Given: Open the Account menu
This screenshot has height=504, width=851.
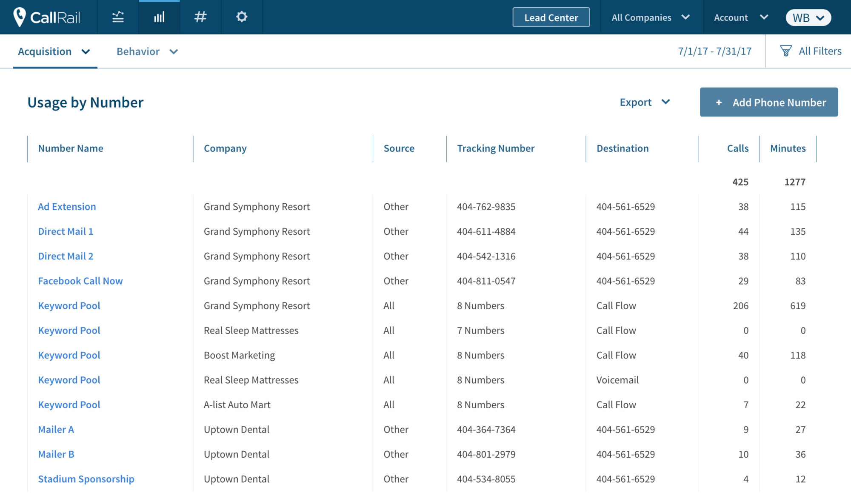Looking at the screenshot, I should click(740, 17).
